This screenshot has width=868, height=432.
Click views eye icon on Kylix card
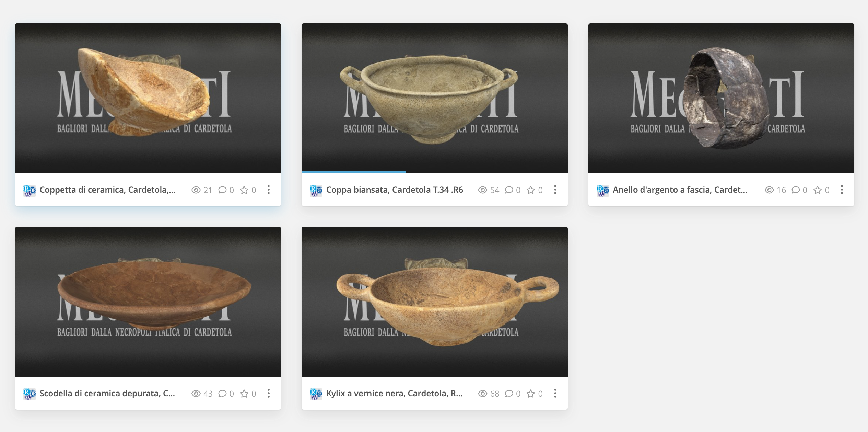(x=482, y=394)
